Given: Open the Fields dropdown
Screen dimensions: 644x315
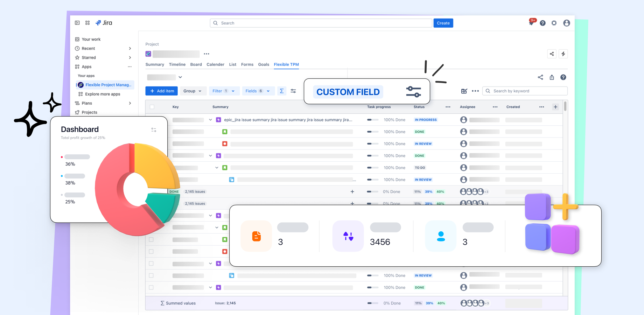Looking at the screenshot, I should [258, 91].
